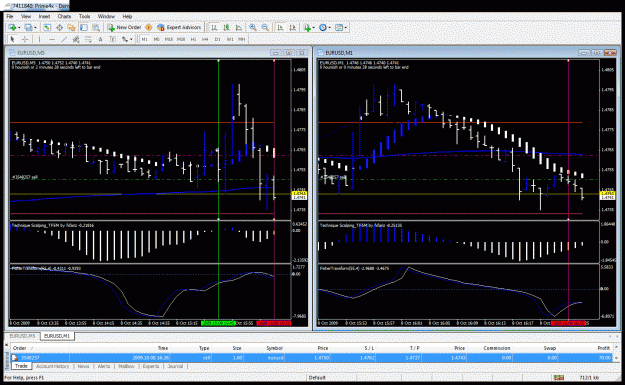The image size is (625, 385).
Task: Switch to D1 timeframe
Action: [x=217, y=39]
